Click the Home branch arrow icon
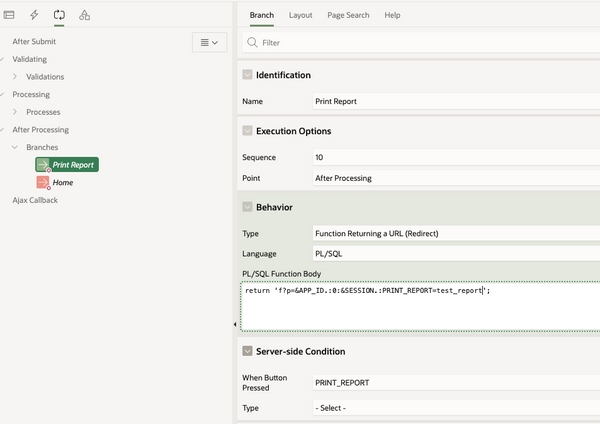Image resolution: width=600 pixels, height=424 pixels. pyautogui.click(x=43, y=183)
